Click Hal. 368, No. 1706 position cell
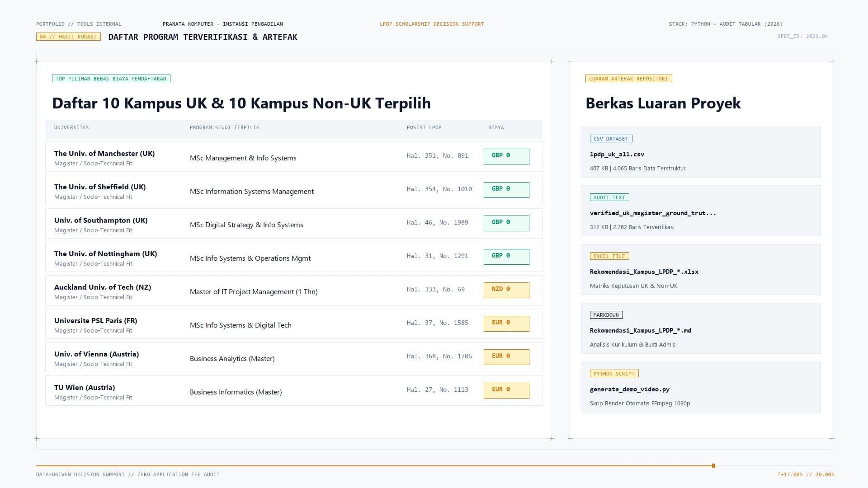Image resolution: width=868 pixels, height=488 pixels. tap(439, 356)
